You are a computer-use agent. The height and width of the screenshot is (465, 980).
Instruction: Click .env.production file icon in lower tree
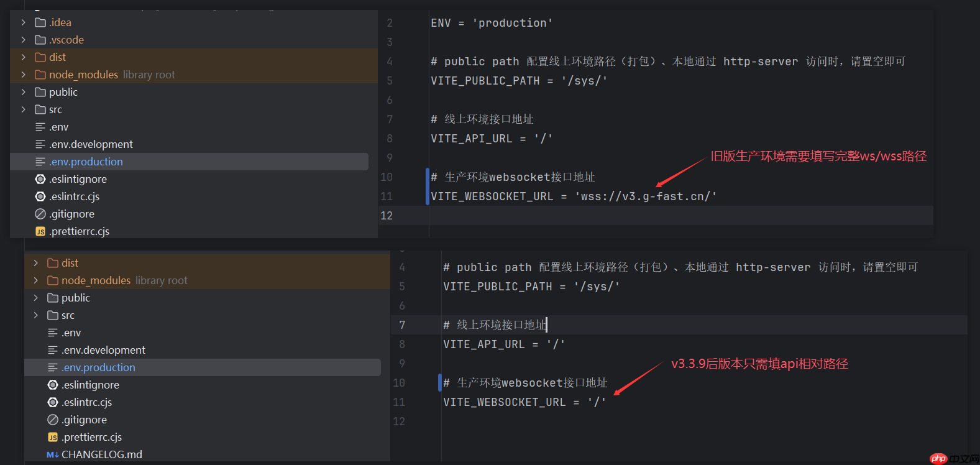pos(53,367)
